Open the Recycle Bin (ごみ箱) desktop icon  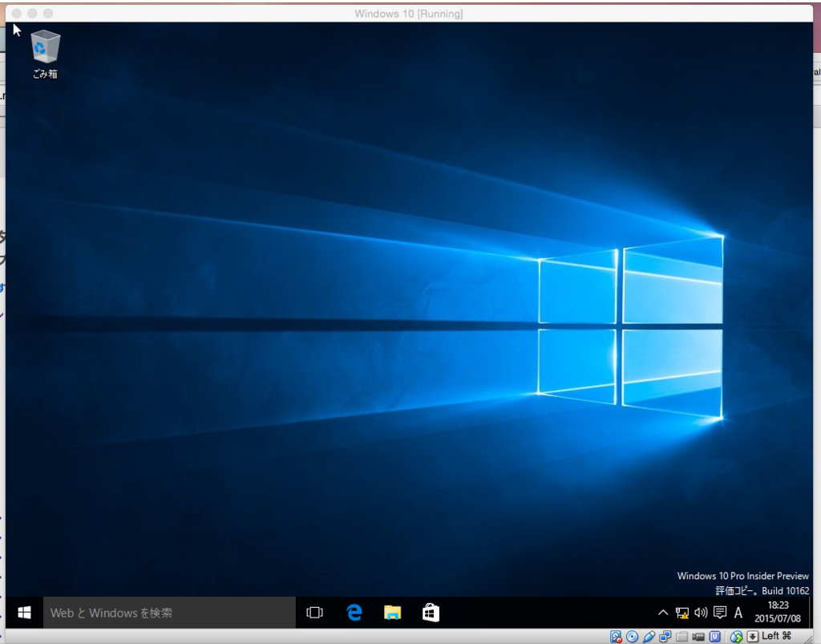(45, 55)
